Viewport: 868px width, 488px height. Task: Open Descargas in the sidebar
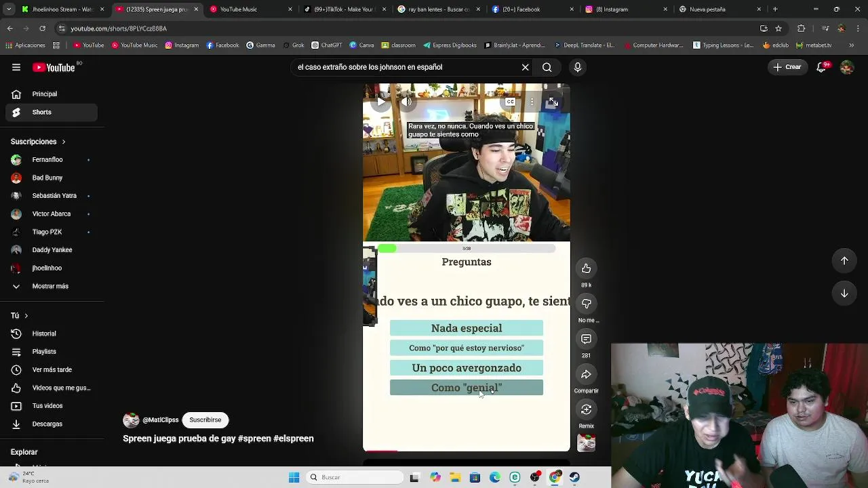tap(52, 424)
